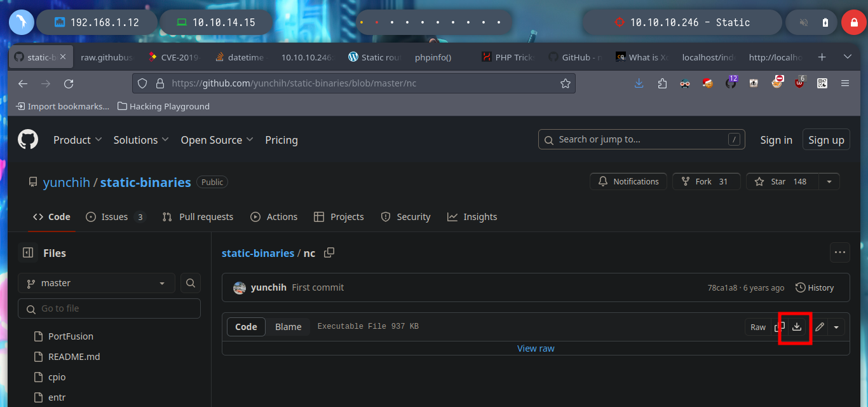
Task: Copy raw file contents icon
Action: coord(779,327)
